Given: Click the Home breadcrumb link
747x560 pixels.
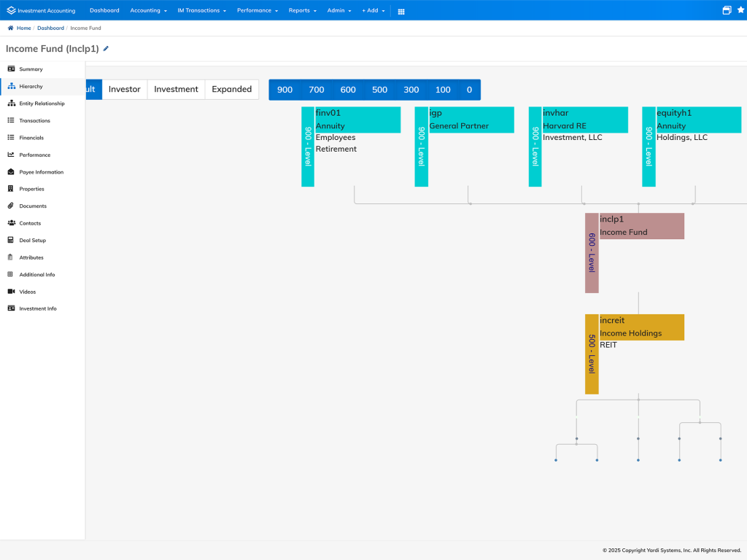Looking at the screenshot, I should [x=24, y=28].
